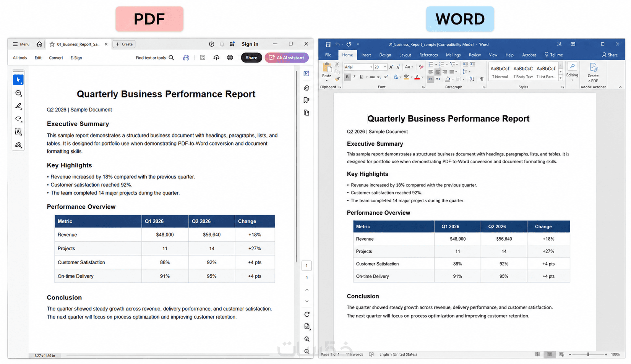Expand the Styles gallery more arrow
The height and width of the screenshot is (364, 631).
561,78
